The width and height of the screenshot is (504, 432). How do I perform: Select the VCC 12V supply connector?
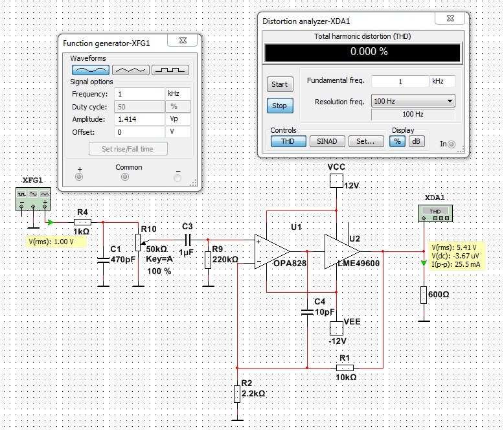336,181
